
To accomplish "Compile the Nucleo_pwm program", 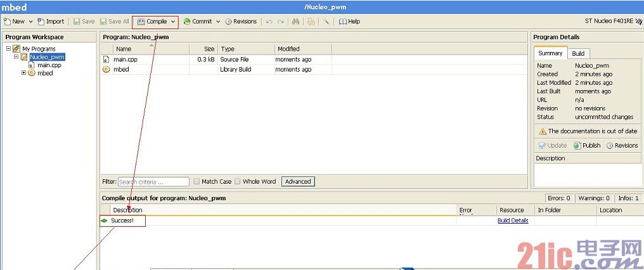I will (x=151, y=22).
